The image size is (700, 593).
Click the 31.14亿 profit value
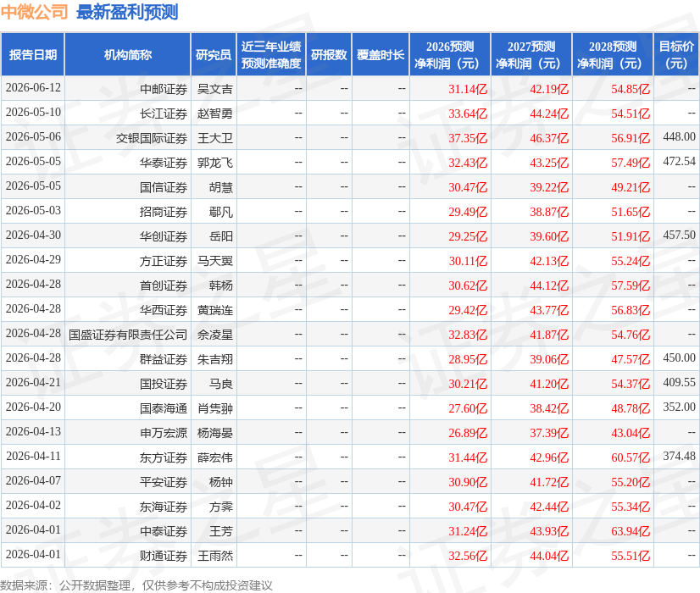[x=468, y=89]
